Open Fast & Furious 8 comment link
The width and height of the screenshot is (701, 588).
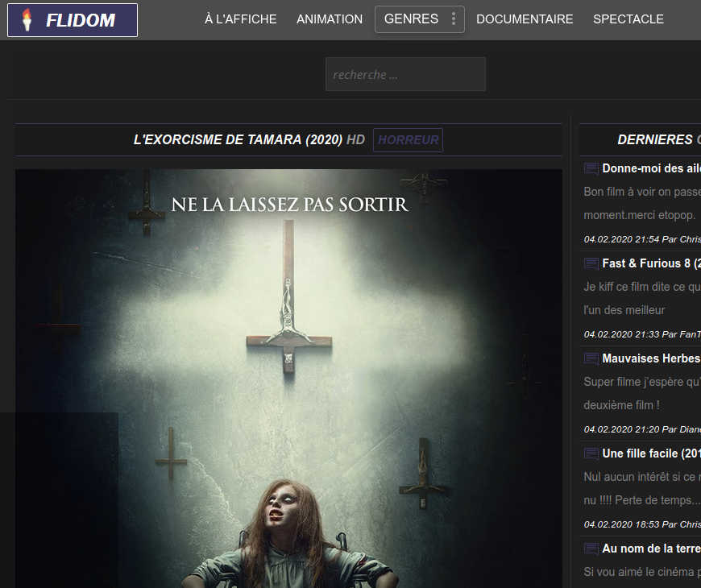coord(651,263)
